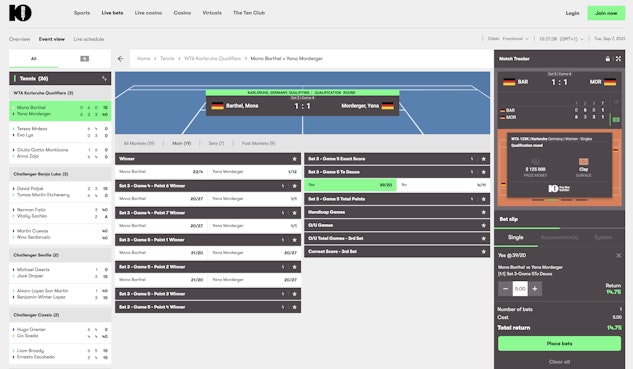Open The Ten Club menu
The height and width of the screenshot is (369, 633).
click(x=249, y=13)
